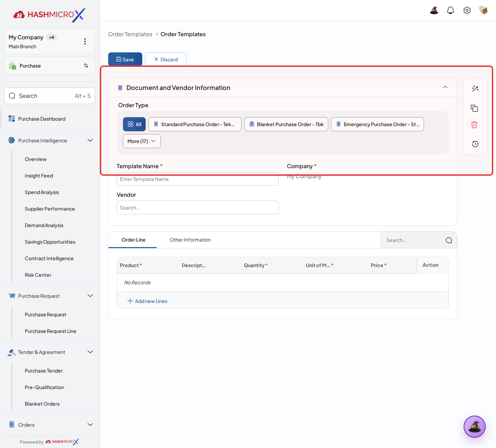Collapse the Tender & Agreement menu group
Image resolution: width=496 pixels, height=448 pixels.
(90, 352)
